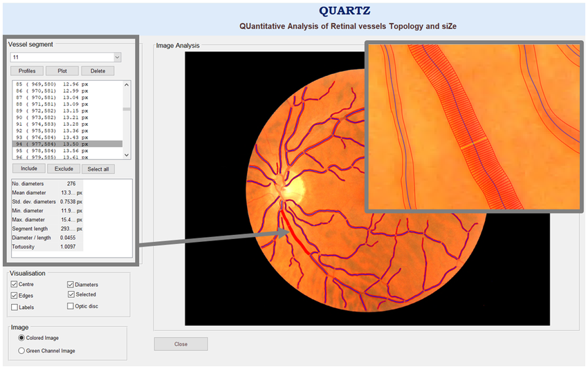Screen dimensions: 588x369
Task: Click the No. diameters value 276
Action: click(x=71, y=184)
